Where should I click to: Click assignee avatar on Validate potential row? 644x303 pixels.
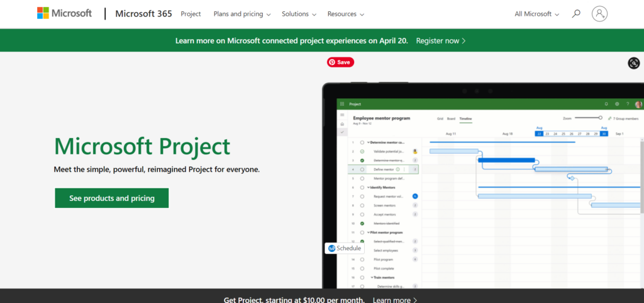pyautogui.click(x=415, y=151)
